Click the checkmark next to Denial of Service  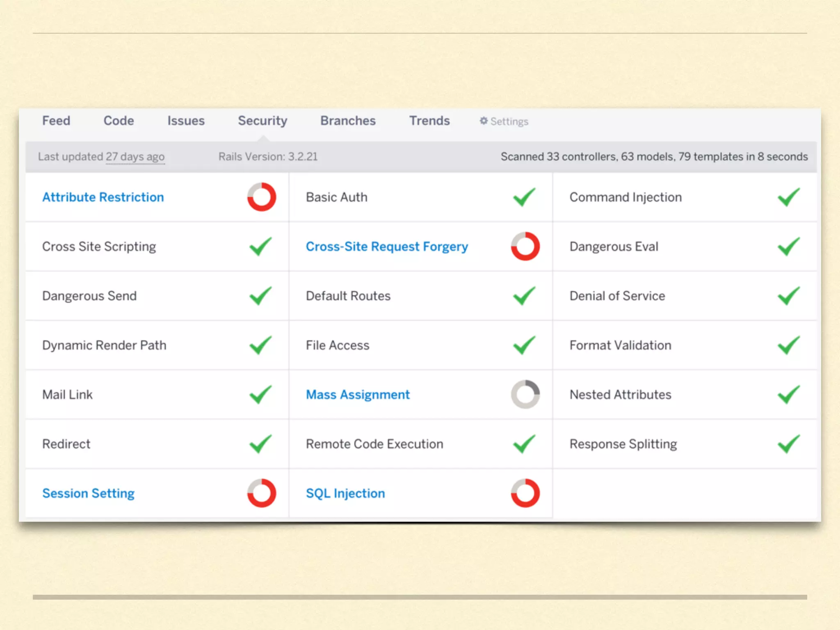click(x=788, y=296)
